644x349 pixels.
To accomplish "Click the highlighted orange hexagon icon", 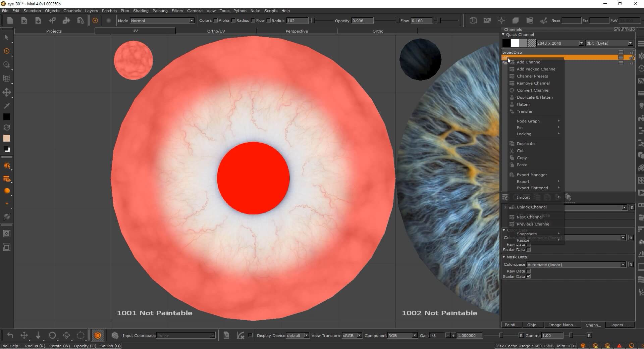I will click(x=98, y=335).
